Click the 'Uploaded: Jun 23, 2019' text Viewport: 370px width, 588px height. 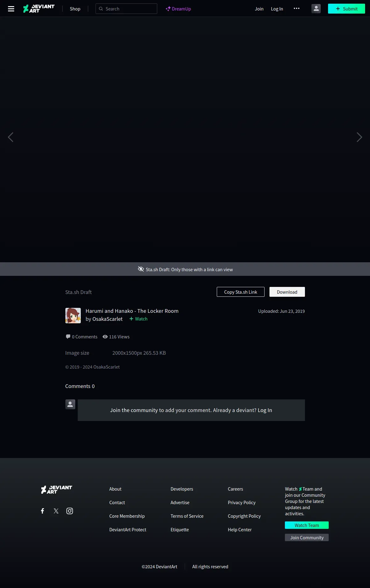point(282,311)
